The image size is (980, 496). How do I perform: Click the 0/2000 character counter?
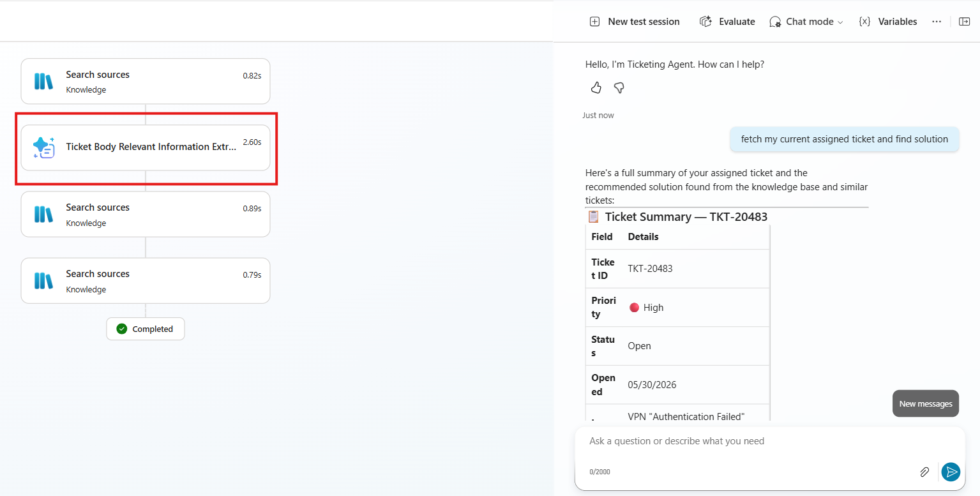pyautogui.click(x=599, y=472)
